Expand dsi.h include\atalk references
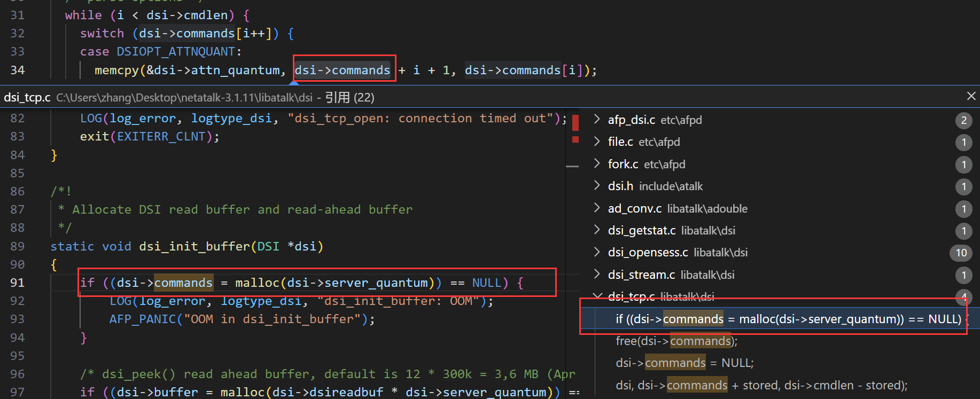 coord(597,185)
